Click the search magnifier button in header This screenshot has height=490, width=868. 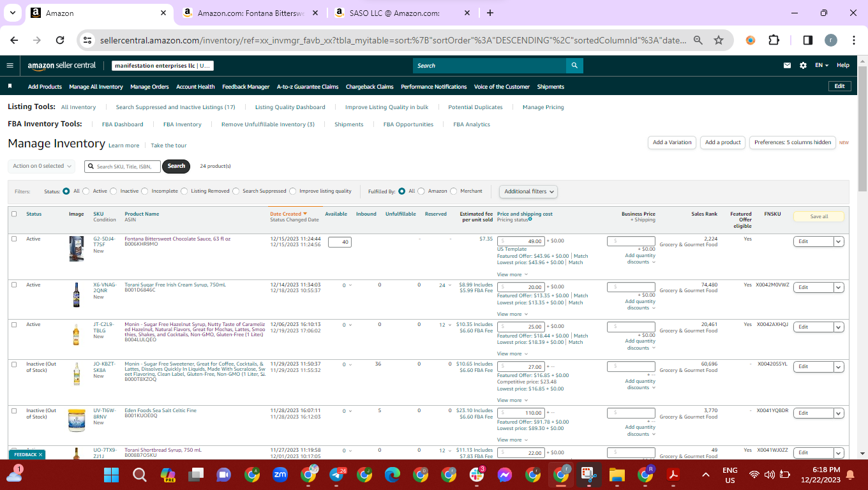click(574, 65)
